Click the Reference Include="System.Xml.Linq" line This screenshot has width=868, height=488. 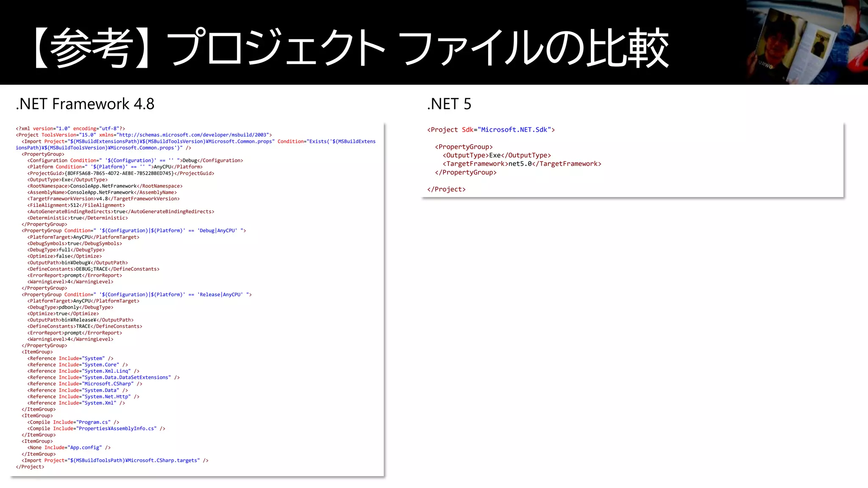pyautogui.click(x=83, y=371)
